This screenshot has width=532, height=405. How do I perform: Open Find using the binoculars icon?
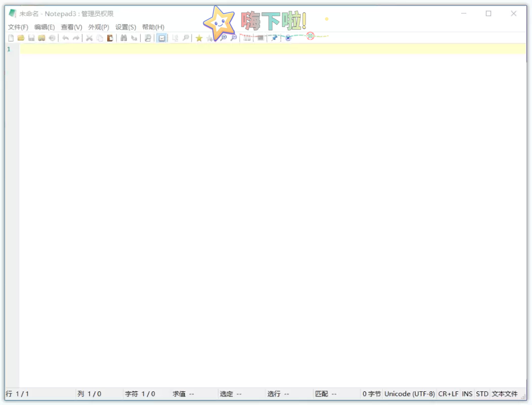click(124, 38)
